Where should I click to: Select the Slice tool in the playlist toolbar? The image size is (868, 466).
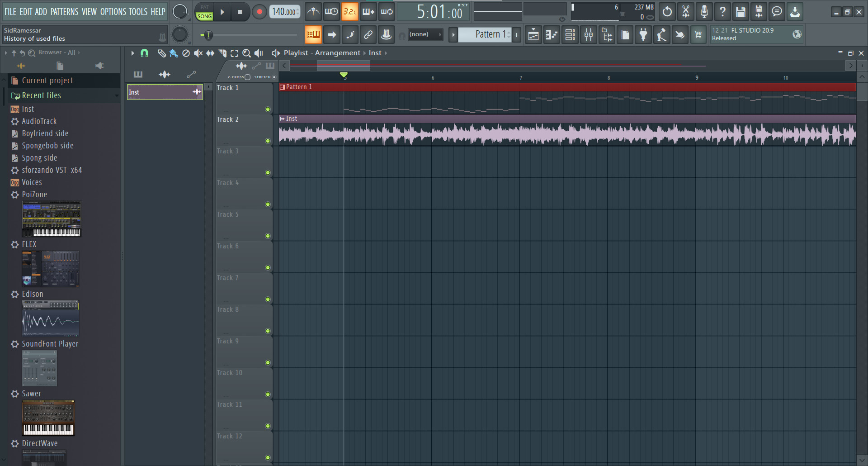[222, 53]
